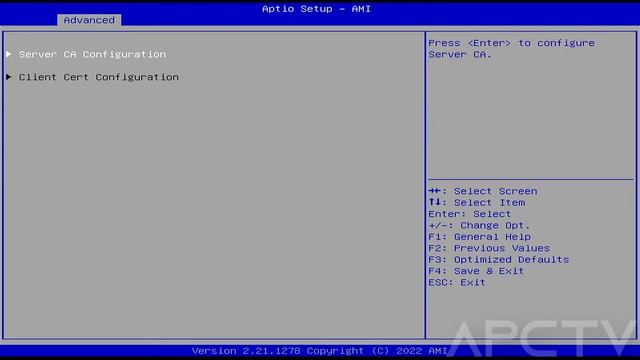This screenshot has width=640, height=360.
Task: Click the arrow beside Server CA Configuration
Action: (x=9, y=54)
